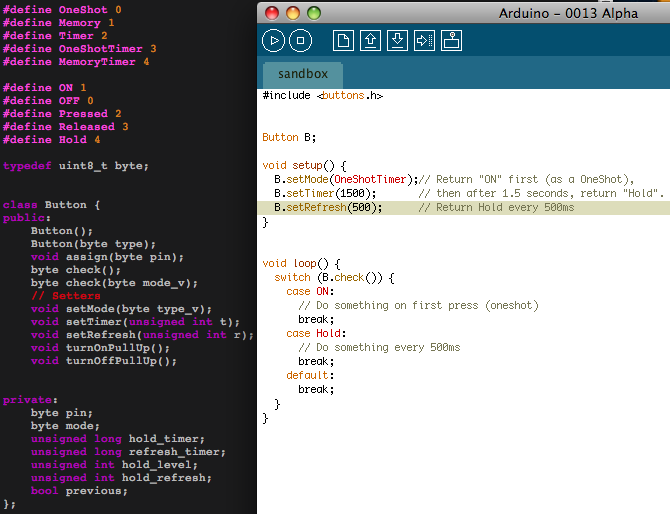
Task: Zoom the Arduino window with green button
Action: point(314,13)
